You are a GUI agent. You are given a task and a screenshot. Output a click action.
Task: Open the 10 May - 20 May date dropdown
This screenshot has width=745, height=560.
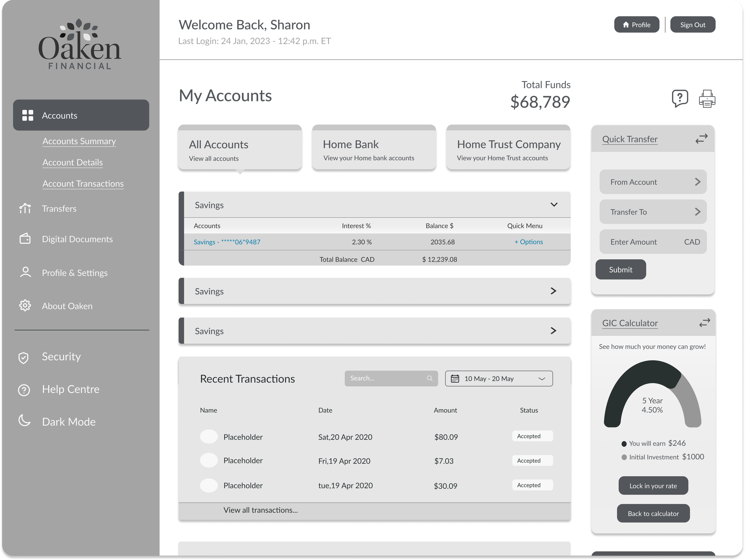point(499,379)
